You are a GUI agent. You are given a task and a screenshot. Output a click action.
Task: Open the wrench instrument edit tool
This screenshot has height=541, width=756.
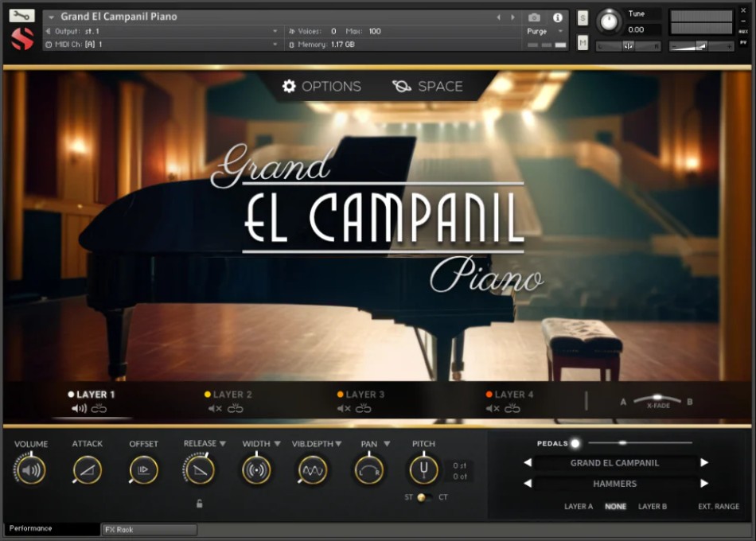pos(21,16)
